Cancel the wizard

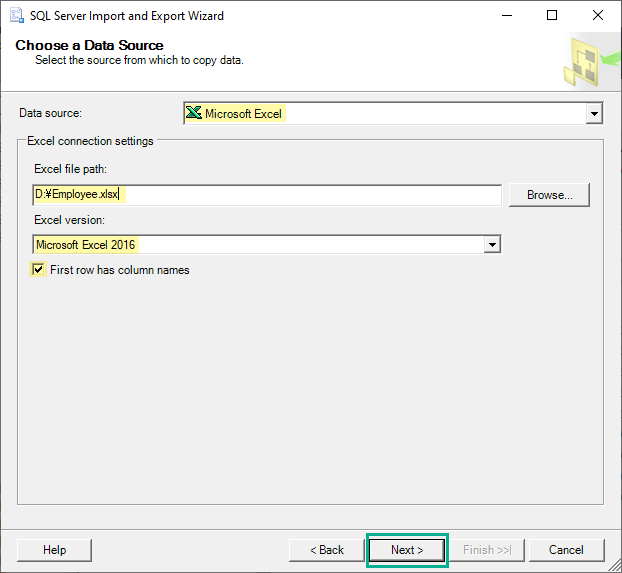point(566,550)
